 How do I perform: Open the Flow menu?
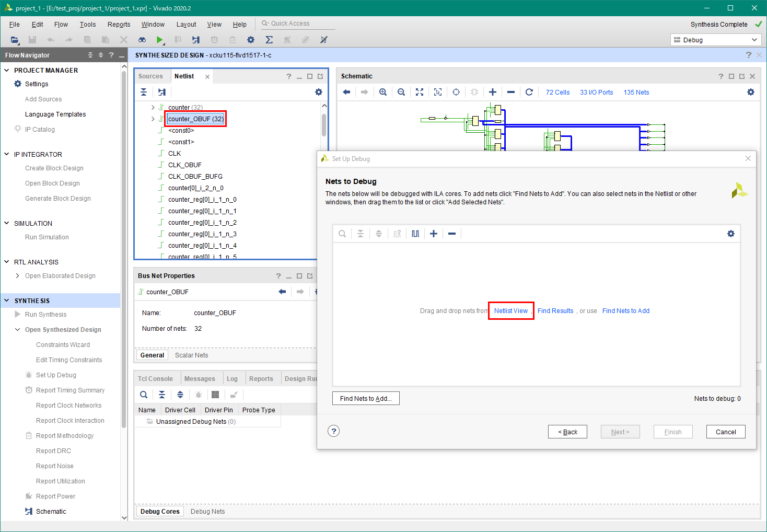tap(61, 24)
